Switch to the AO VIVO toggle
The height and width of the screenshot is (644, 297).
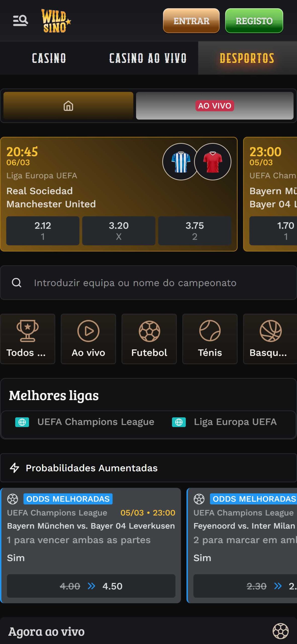(x=215, y=106)
